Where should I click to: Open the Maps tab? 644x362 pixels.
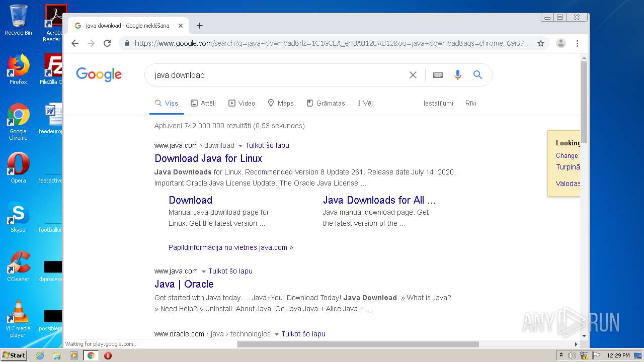281,103
